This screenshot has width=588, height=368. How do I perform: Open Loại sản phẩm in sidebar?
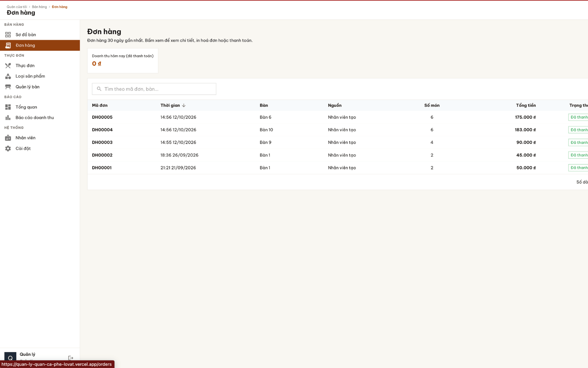point(40,76)
